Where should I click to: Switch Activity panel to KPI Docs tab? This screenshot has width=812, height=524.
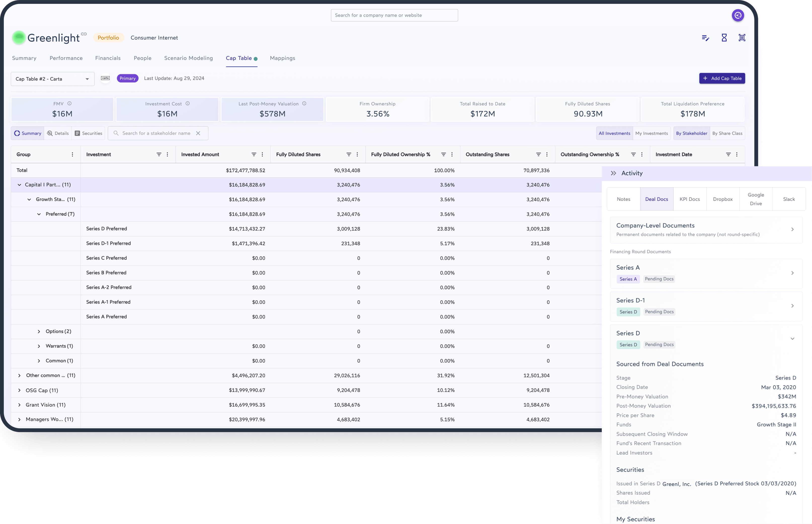coord(689,199)
